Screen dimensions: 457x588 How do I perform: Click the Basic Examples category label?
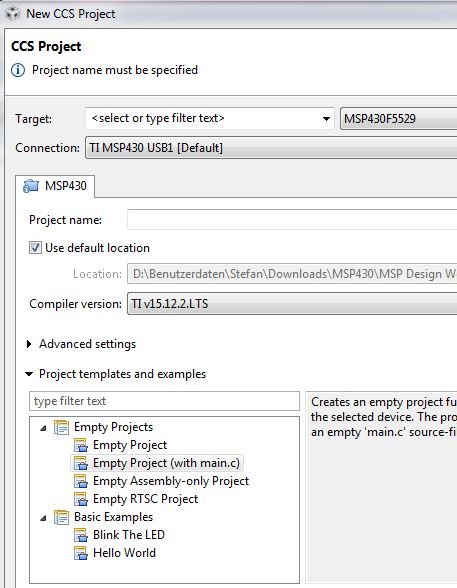[113, 517]
